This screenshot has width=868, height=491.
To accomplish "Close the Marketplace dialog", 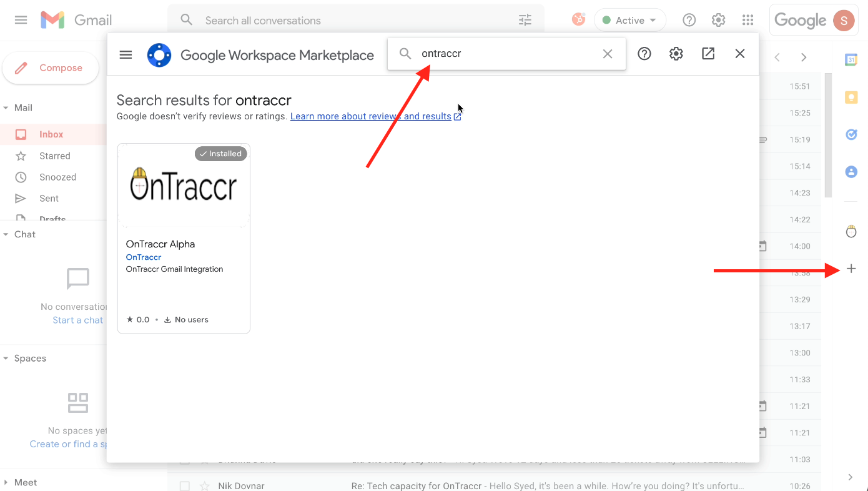I will [x=740, y=54].
